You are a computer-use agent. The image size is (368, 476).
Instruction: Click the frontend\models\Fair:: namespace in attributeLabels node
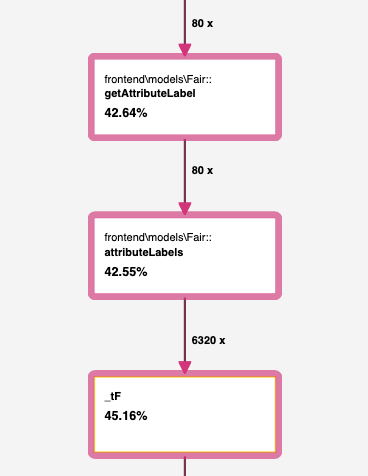pos(158,238)
